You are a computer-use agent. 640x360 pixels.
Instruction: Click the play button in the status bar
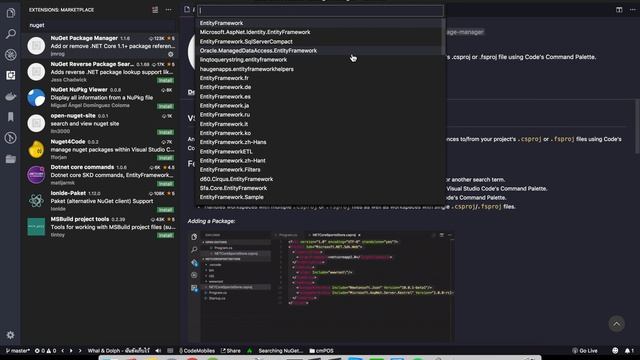71,351
